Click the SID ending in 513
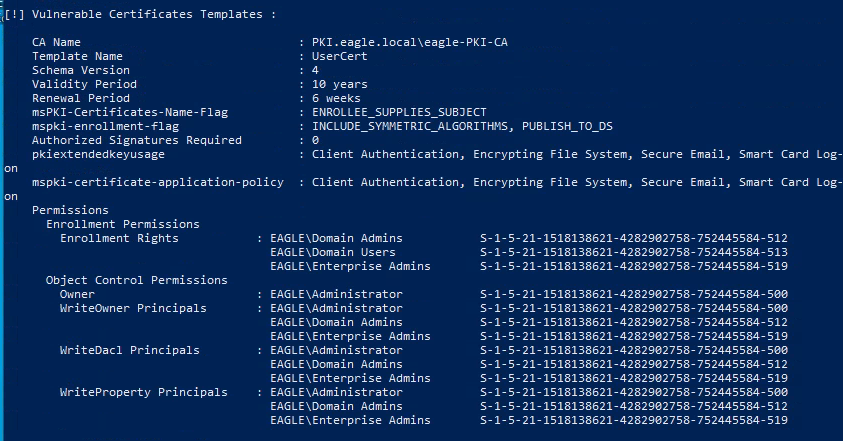 (634, 252)
